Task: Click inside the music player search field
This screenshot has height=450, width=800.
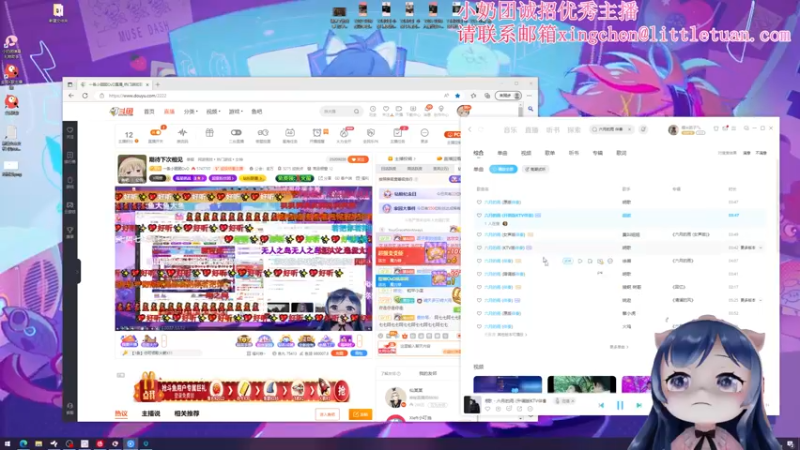Action: tap(611, 130)
